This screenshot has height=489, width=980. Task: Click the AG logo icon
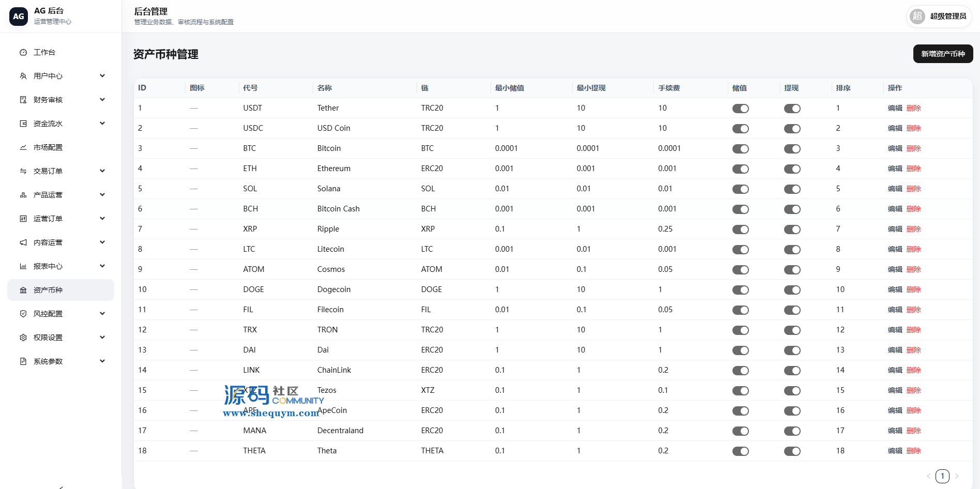point(19,16)
